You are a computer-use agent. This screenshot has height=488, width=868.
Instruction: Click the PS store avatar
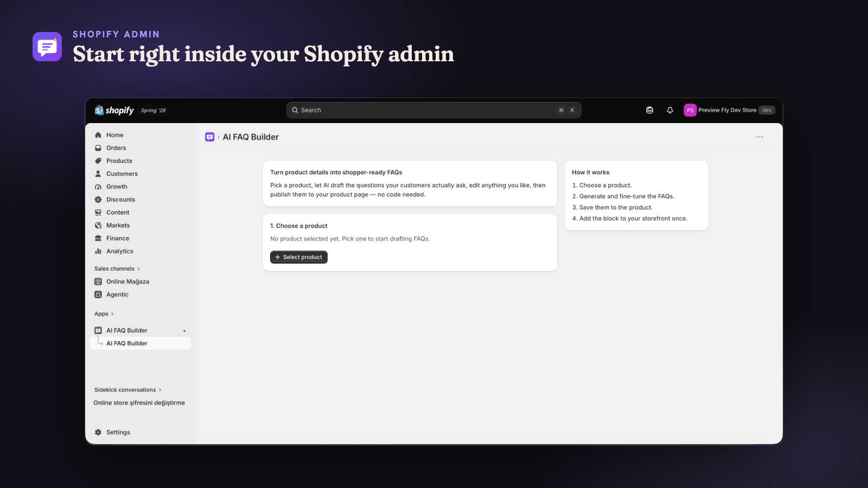coord(690,110)
